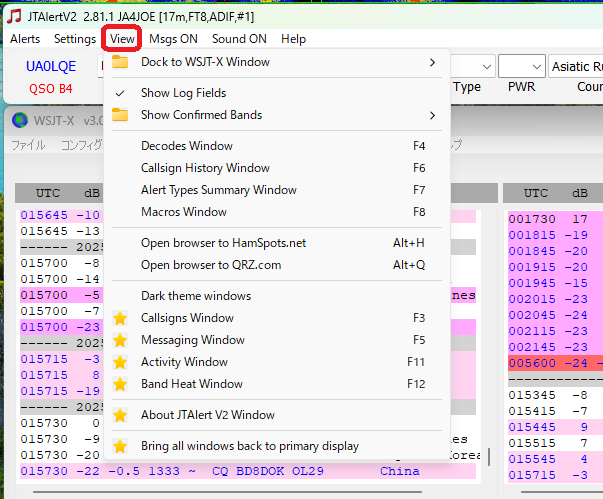Select the red 005600 -24 row in right pane
Image resolution: width=603 pixels, height=499 pixels.
coord(555,363)
